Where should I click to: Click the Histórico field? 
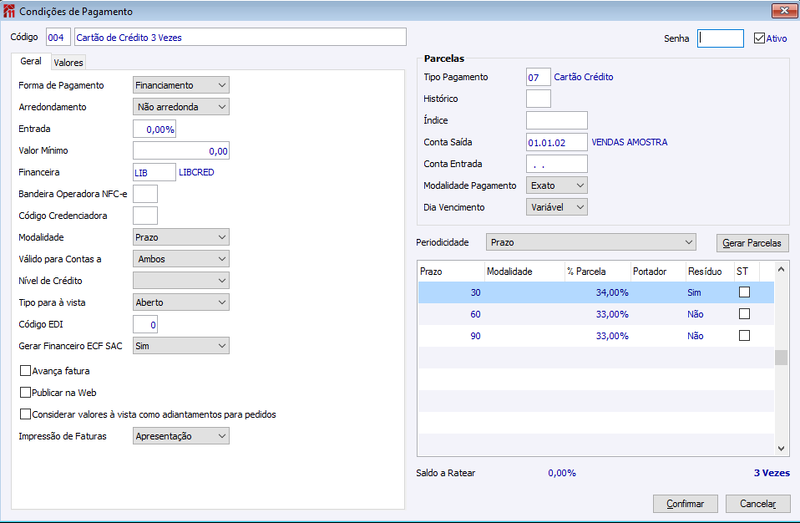(x=538, y=98)
